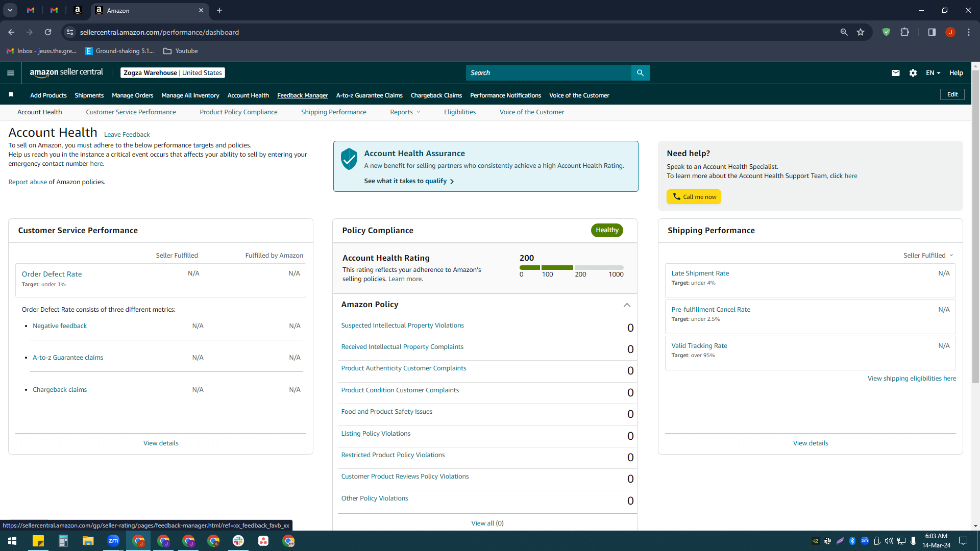Screen dimensions: 980x551
Task: Open a new browser tab
Action: point(219,10)
